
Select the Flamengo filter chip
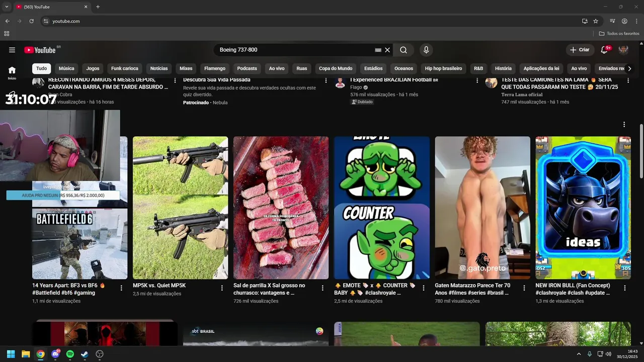(x=215, y=68)
